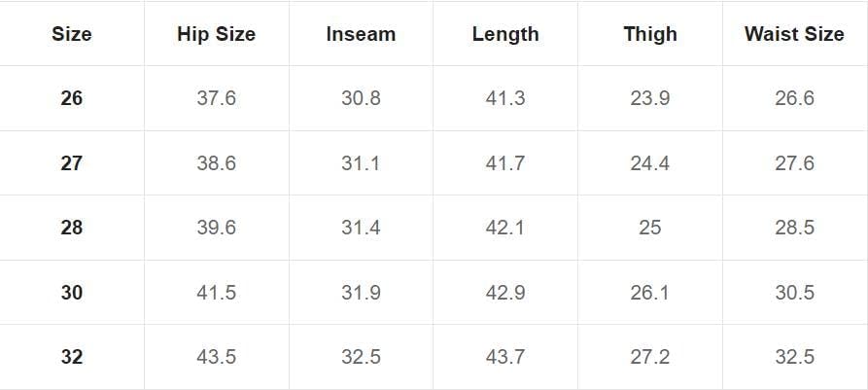Select thigh value 27.2
Viewport: 868px width, 390px height.
650,357
